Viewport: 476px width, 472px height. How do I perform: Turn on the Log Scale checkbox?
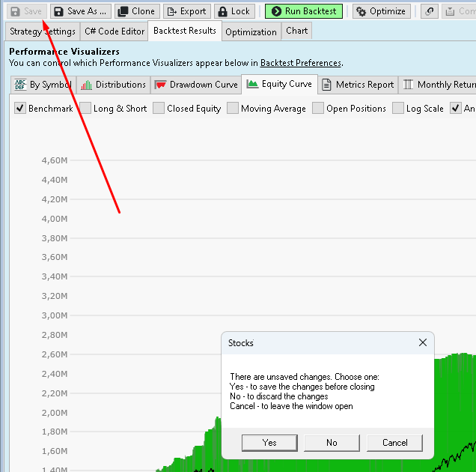pyautogui.click(x=398, y=109)
